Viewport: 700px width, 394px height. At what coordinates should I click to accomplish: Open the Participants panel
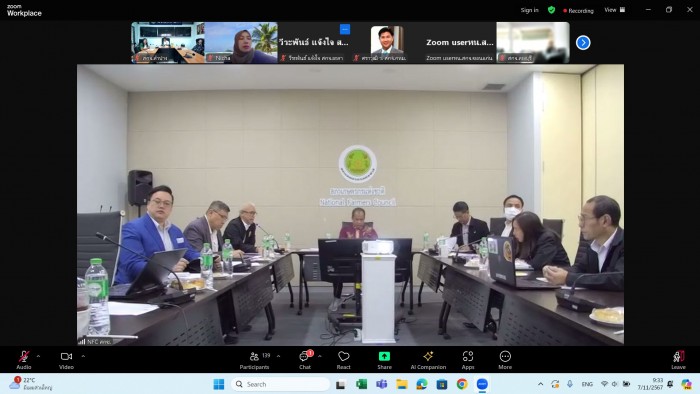click(254, 359)
